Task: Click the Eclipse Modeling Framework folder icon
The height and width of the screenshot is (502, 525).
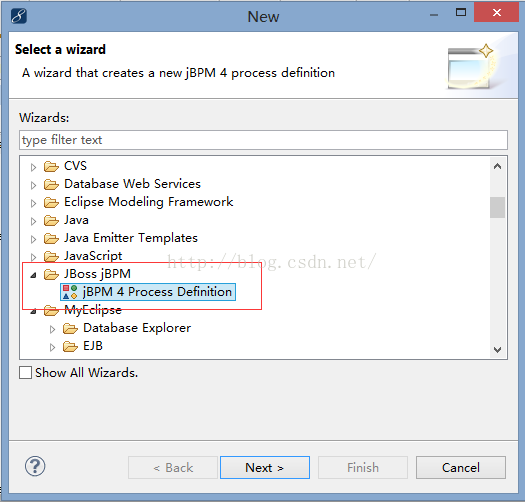Action: click(51, 202)
